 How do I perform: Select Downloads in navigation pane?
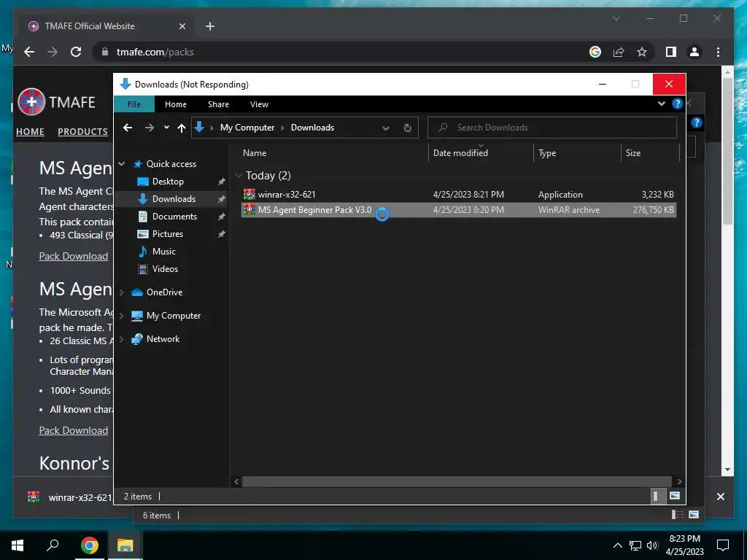pyautogui.click(x=174, y=199)
